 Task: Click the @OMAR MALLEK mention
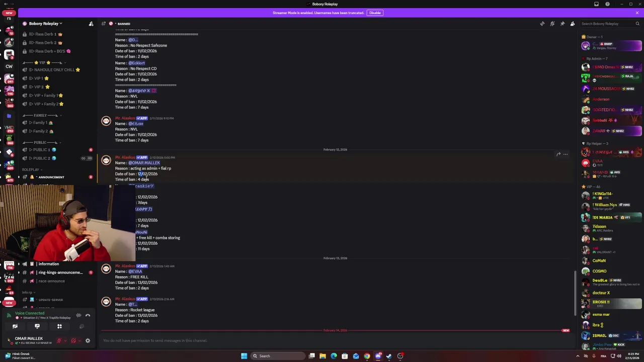click(x=144, y=163)
